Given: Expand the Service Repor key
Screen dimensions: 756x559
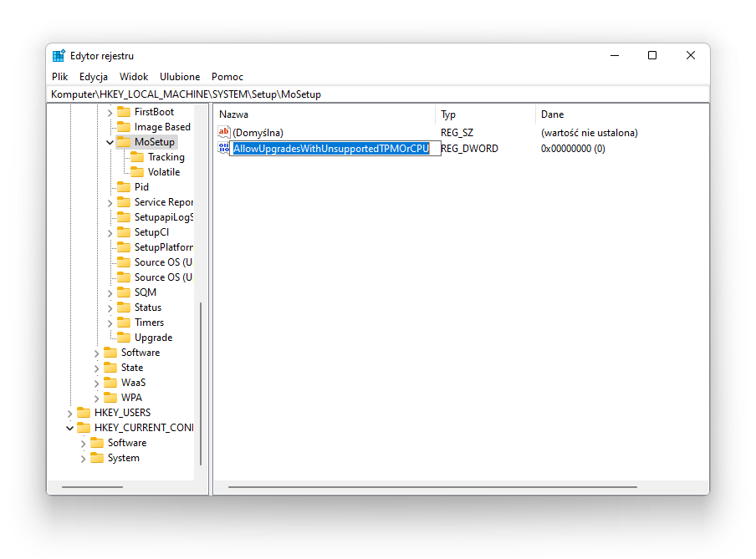Looking at the screenshot, I should click(x=110, y=203).
